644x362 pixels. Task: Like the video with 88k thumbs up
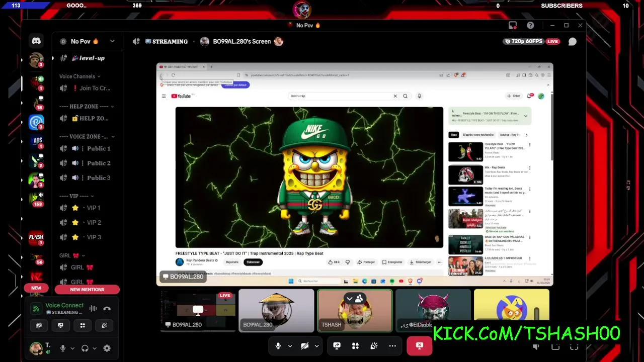pyautogui.click(x=333, y=262)
